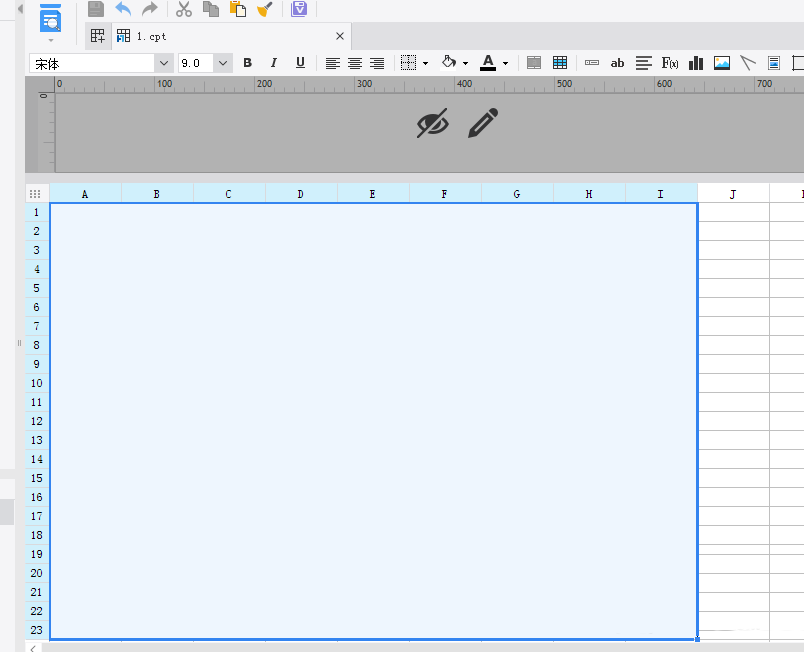
Task: Toggle Underline formatting
Action: coord(300,63)
